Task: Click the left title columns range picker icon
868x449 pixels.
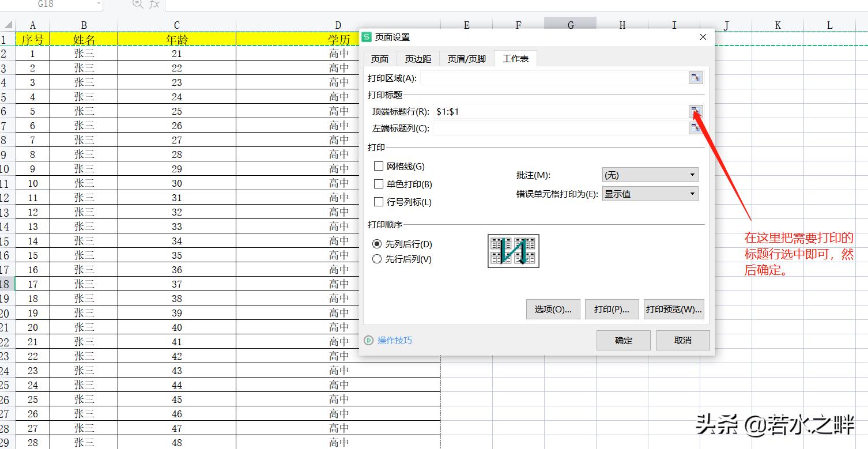Action: pos(696,127)
